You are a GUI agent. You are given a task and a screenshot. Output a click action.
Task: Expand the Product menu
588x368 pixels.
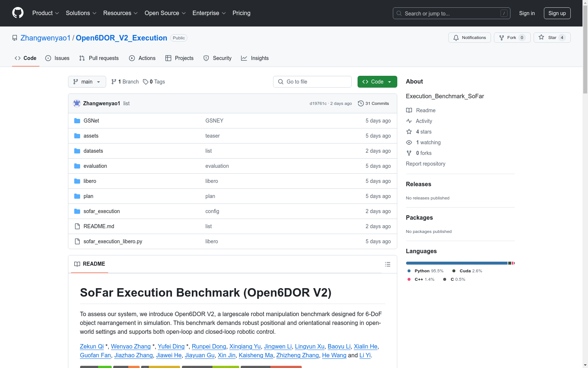pyautogui.click(x=46, y=13)
